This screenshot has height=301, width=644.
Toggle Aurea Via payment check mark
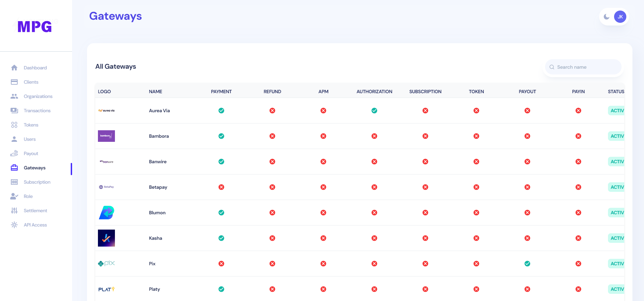click(221, 111)
